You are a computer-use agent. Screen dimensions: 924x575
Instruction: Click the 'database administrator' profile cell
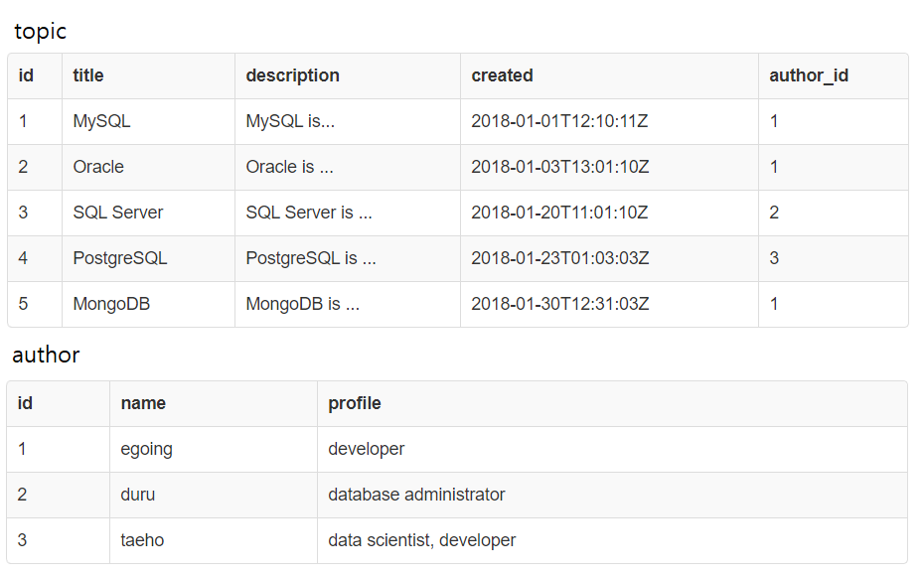pos(612,495)
